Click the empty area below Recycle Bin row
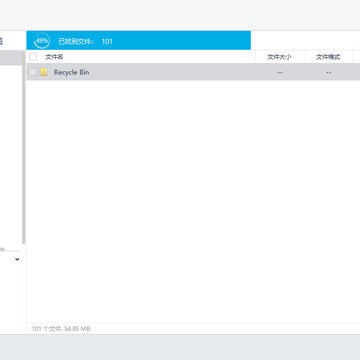The image size is (360, 360). coord(193,200)
